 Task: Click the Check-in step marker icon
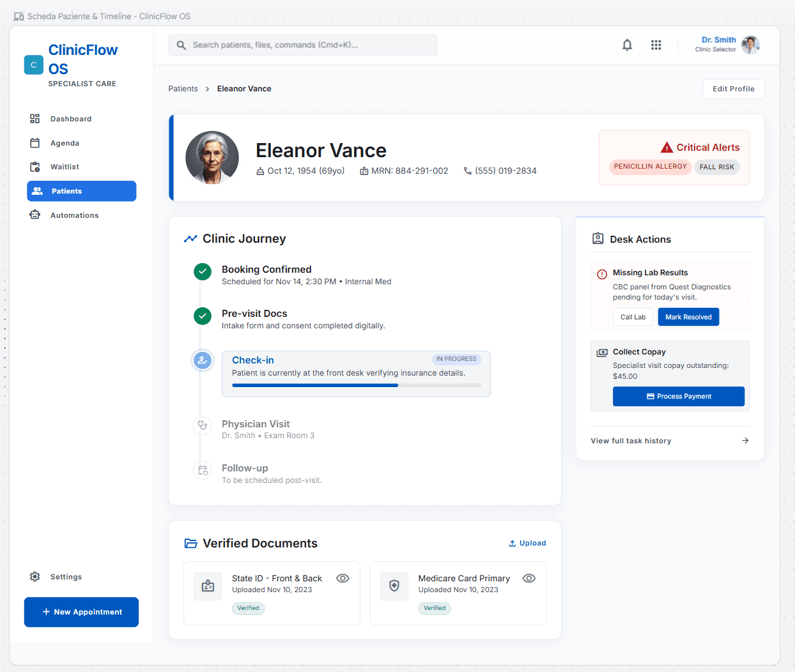coord(203,360)
